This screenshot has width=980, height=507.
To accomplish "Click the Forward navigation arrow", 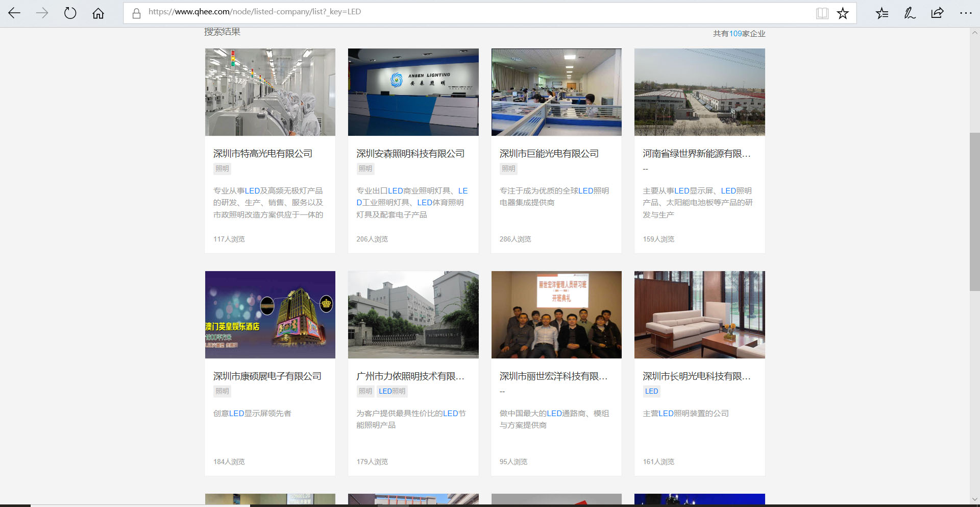I will coord(42,13).
